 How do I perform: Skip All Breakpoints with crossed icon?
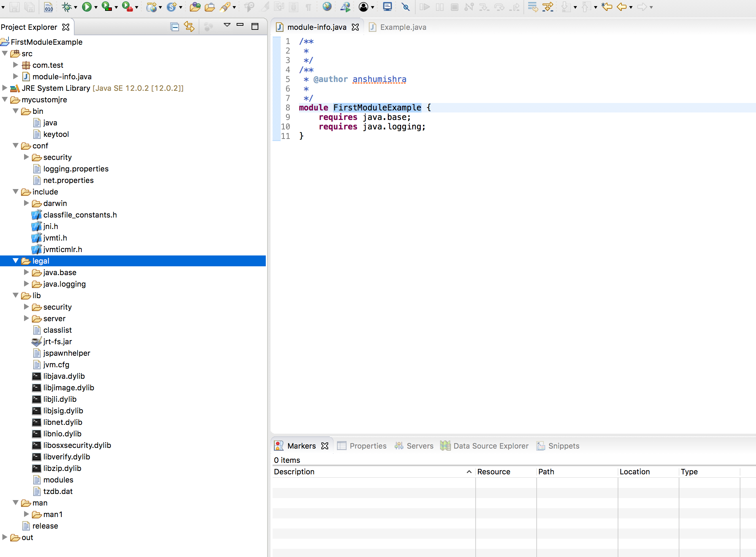[x=406, y=7]
